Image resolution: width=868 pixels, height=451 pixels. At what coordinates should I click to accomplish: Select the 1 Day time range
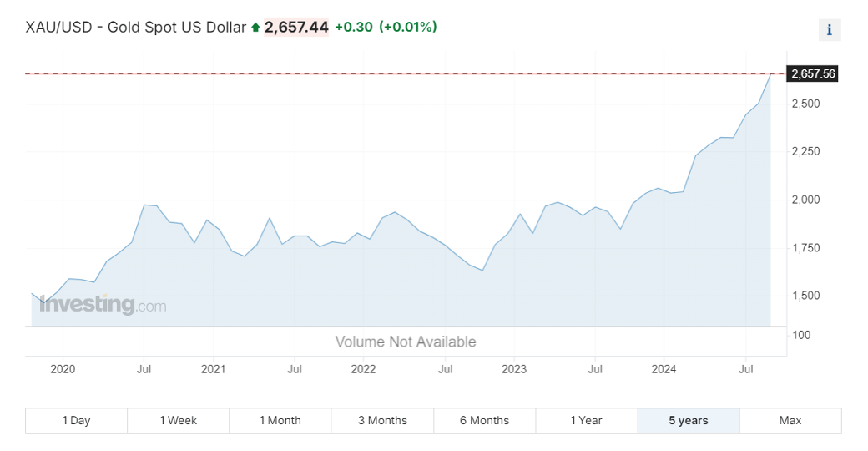point(76,421)
